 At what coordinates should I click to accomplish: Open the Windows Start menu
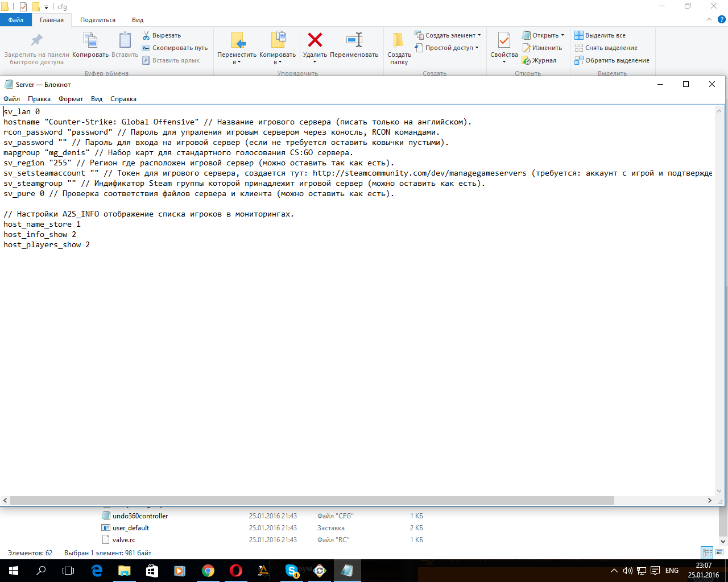point(14,571)
